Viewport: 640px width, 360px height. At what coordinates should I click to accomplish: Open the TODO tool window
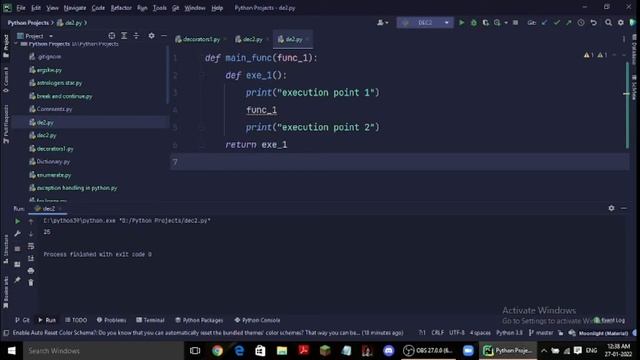point(76,320)
